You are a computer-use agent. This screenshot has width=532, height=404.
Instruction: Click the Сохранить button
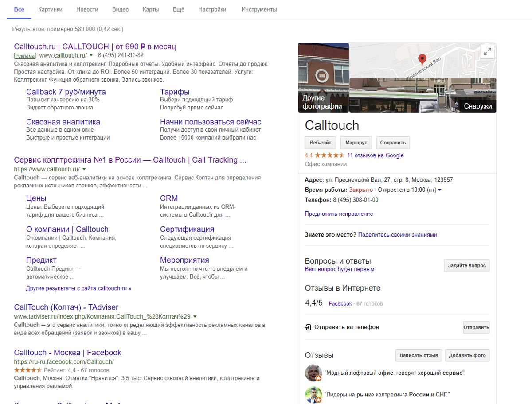393,143
